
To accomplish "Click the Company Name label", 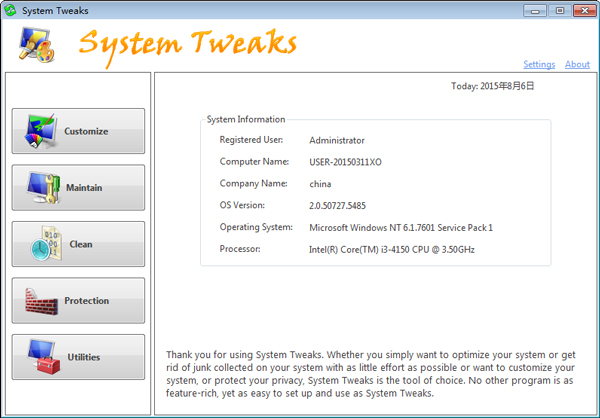I will point(253,184).
